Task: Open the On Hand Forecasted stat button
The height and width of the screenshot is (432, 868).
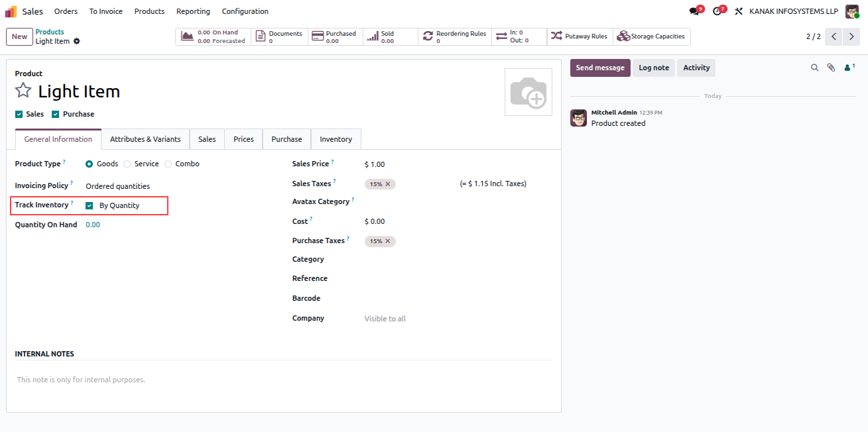Action: pyautogui.click(x=214, y=36)
